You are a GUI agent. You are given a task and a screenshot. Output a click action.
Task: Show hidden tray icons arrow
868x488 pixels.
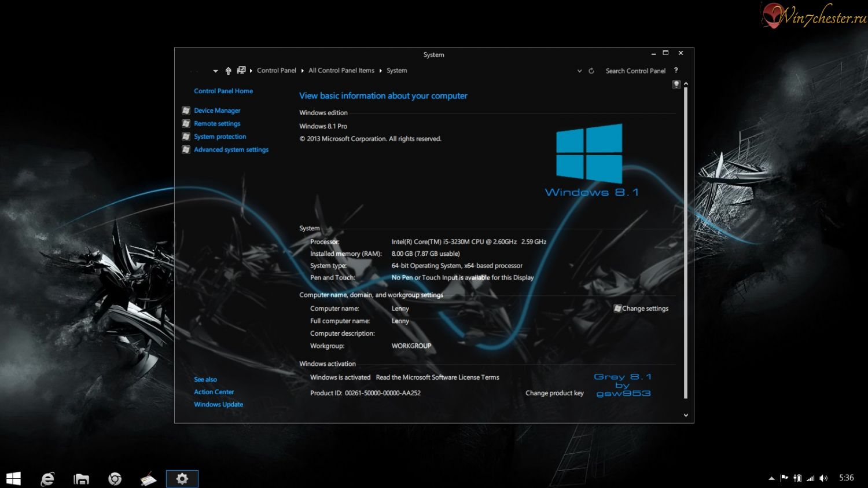coord(771,478)
